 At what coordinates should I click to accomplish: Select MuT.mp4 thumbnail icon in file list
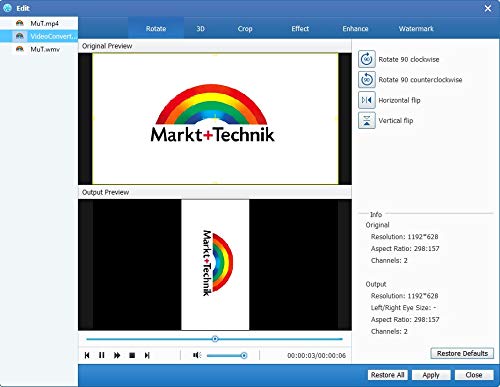pos(20,23)
